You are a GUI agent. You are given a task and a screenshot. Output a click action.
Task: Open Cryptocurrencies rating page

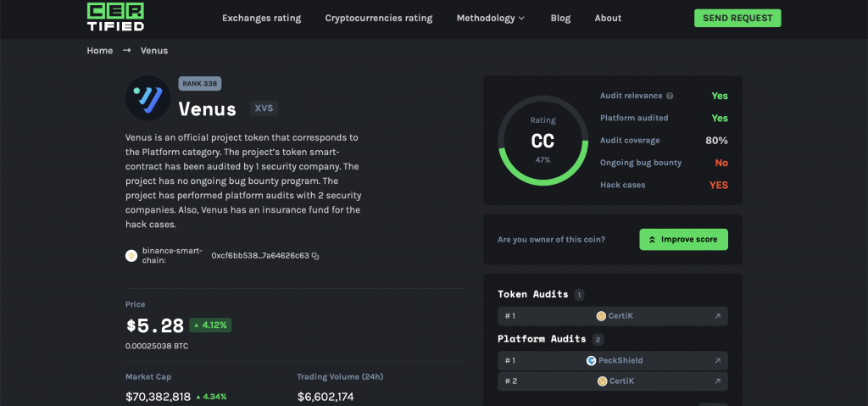[379, 19]
